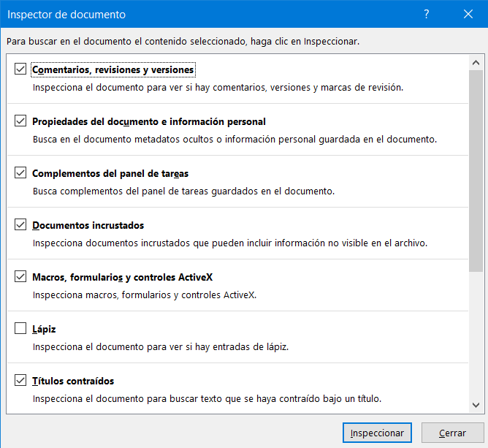The width and height of the screenshot is (488, 448).
Task: Click Complementos del panel de tareas label
Action: pyautogui.click(x=110, y=173)
